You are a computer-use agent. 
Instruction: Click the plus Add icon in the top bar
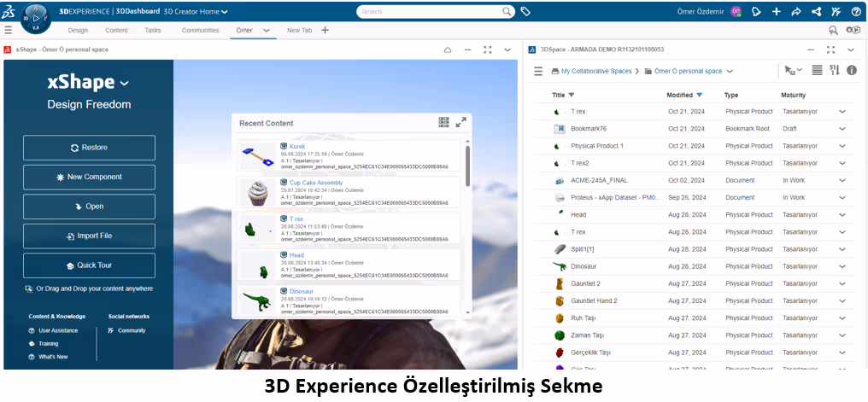(x=776, y=11)
